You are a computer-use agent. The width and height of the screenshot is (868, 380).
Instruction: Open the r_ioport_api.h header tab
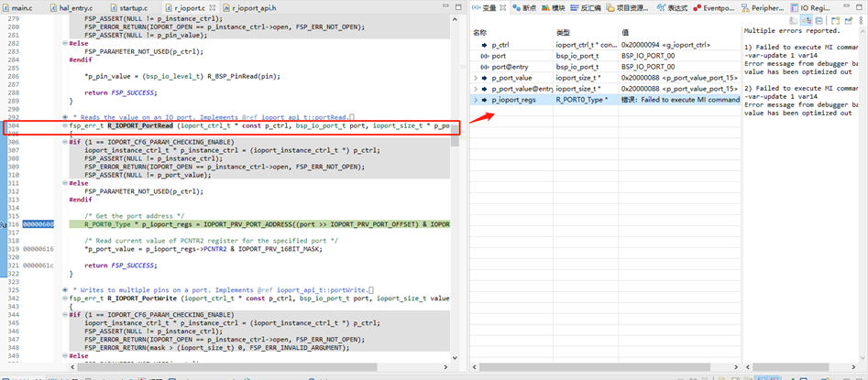(x=249, y=8)
